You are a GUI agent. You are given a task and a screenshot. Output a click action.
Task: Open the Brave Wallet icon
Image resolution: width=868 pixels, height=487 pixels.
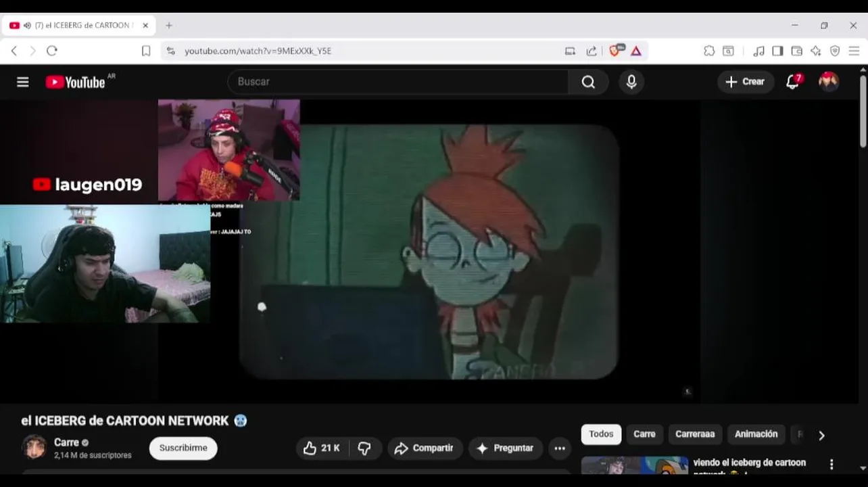(797, 51)
